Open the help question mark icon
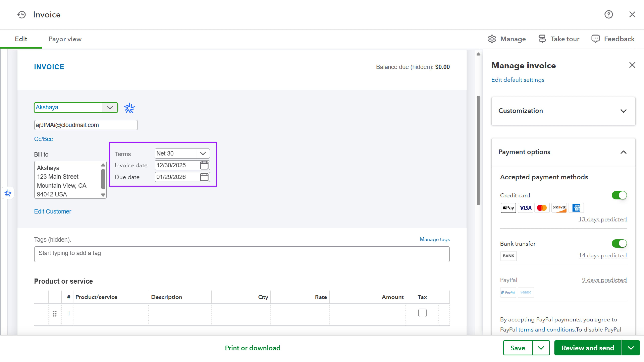The width and height of the screenshot is (644, 362). point(608,14)
